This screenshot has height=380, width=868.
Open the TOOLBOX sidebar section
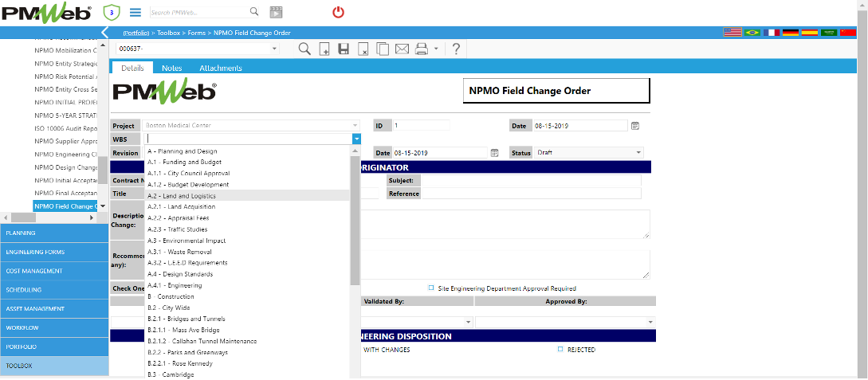[x=54, y=366]
